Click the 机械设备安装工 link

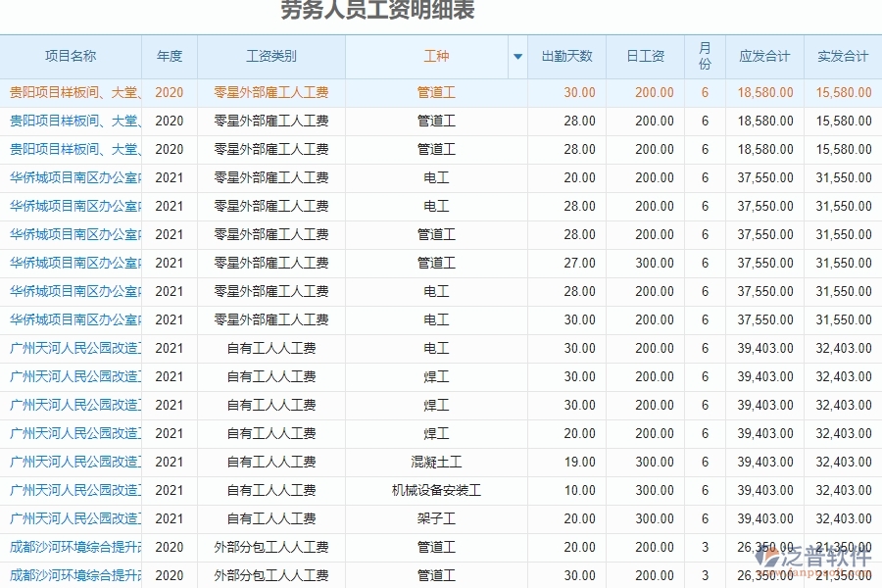tap(436, 490)
